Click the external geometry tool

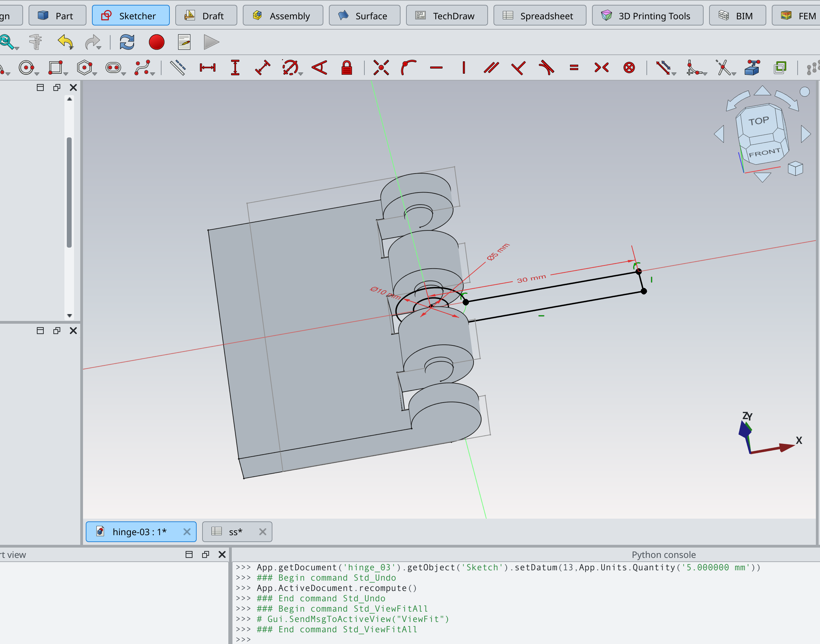click(x=752, y=68)
